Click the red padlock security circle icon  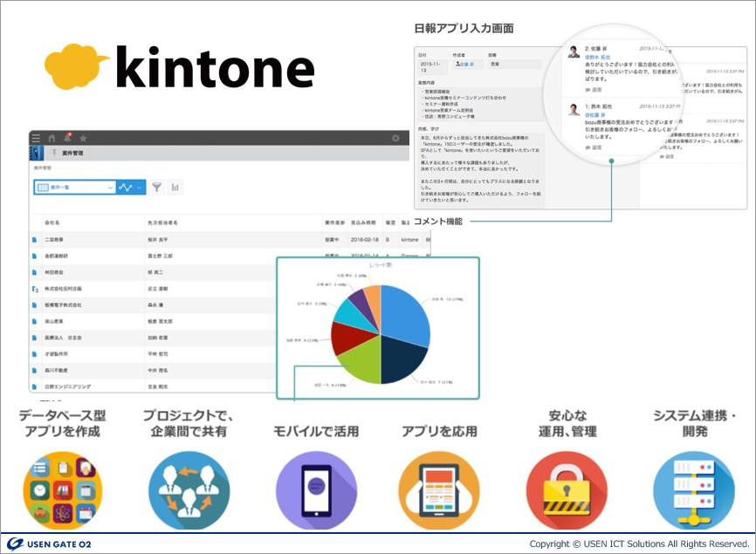(567, 490)
